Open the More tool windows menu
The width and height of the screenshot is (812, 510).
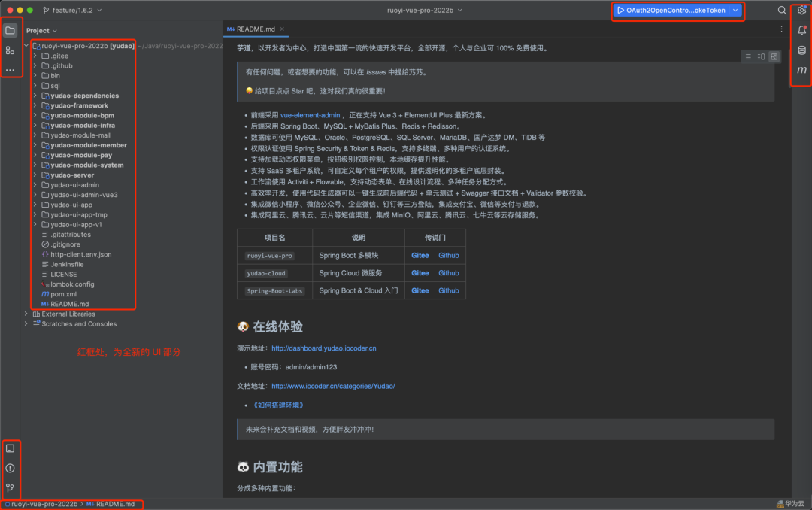point(10,70)
